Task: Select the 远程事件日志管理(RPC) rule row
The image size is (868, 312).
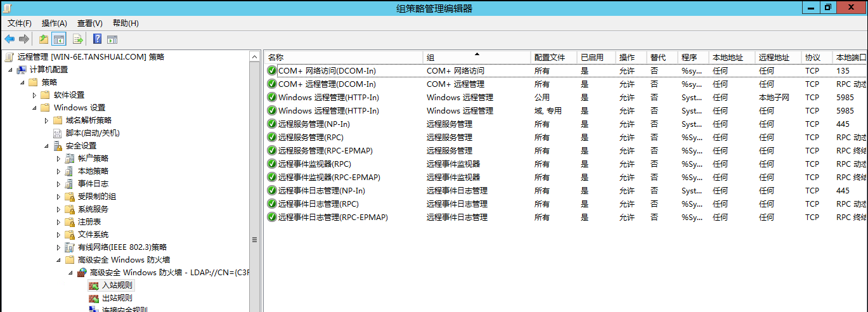Action: pos(566,204)
